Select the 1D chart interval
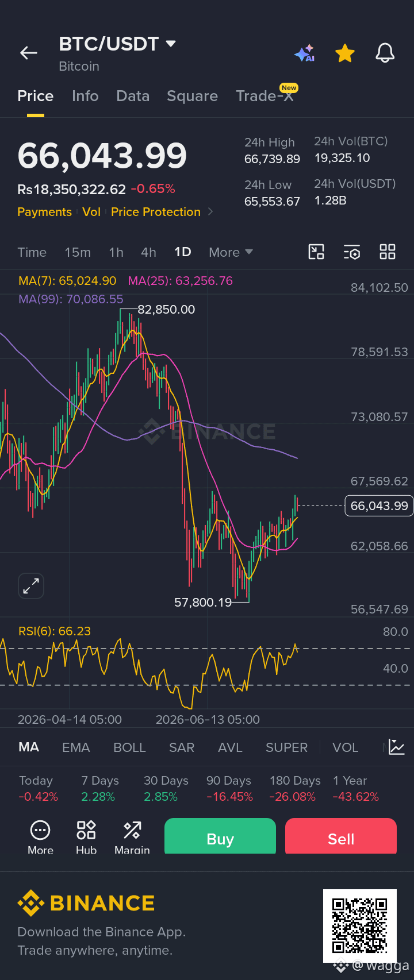This screenshot has width=414, height=980. tap(183, 252)
